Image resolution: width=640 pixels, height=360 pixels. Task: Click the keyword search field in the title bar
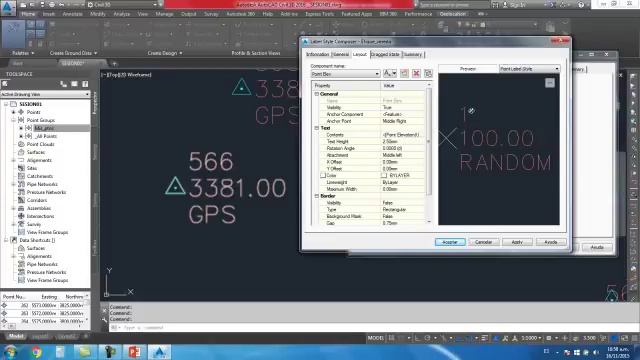[453, 5]
